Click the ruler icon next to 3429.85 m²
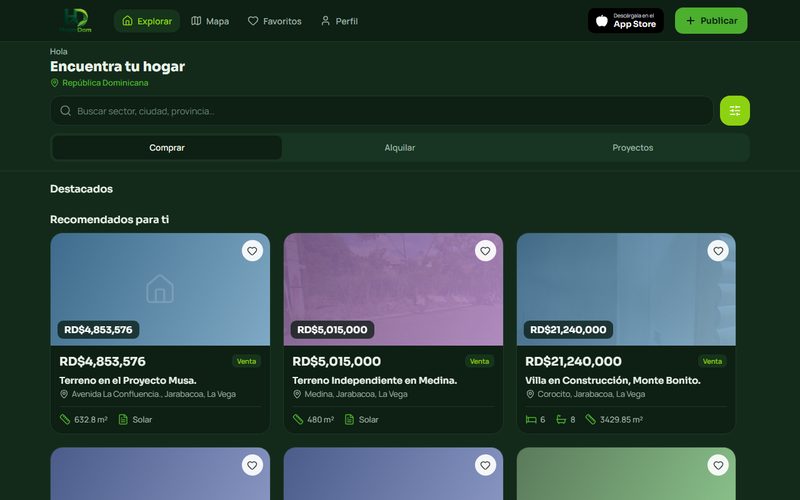The image size is (800, 500). (x=590, y=419)
